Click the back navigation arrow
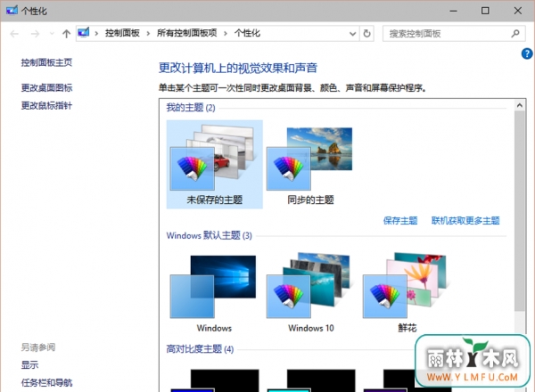 (x=14, y=34)
